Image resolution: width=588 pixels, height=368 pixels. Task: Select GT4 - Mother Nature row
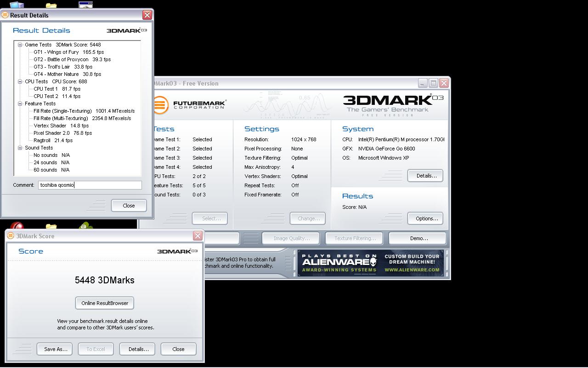67,74
